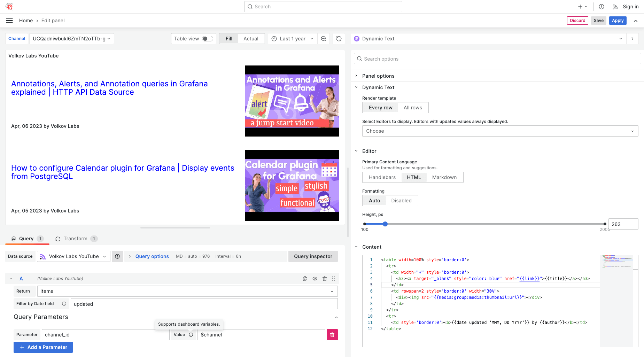Image resolution: width=644 pixels, height=357 pixels.
Task: Set formatting to Disabled
Action: tap(401, 201)
